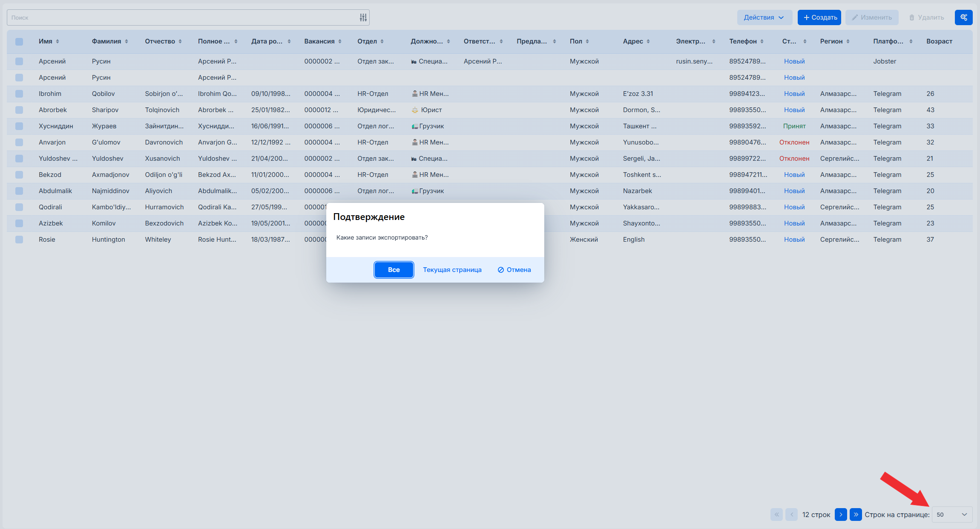Toggle the select-all header checkbox
This screenshot has width=980, height=529.
point(19,41)
